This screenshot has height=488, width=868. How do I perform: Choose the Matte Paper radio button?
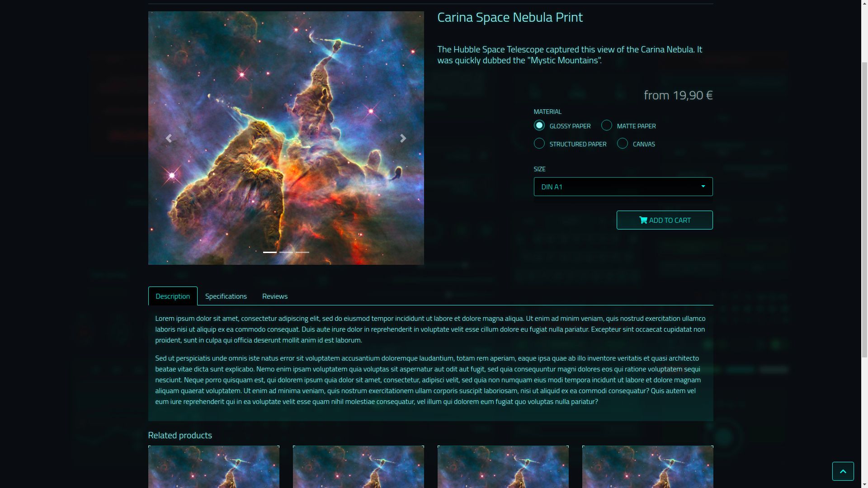click(607, 125)
